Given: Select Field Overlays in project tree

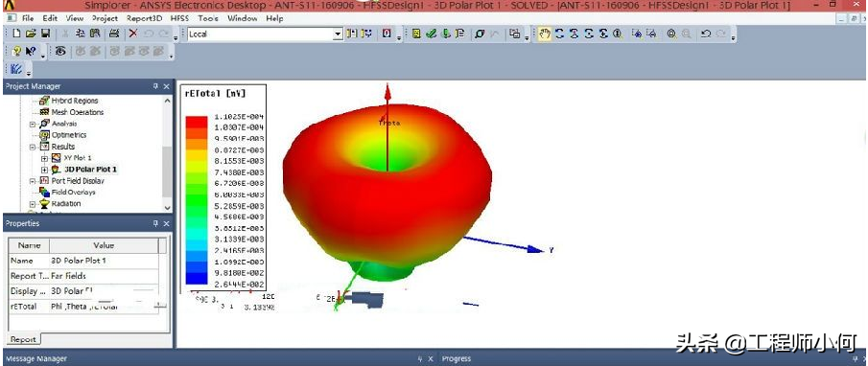Looking at the screenshot, I should pyautogui.click(x=73, y=193).
